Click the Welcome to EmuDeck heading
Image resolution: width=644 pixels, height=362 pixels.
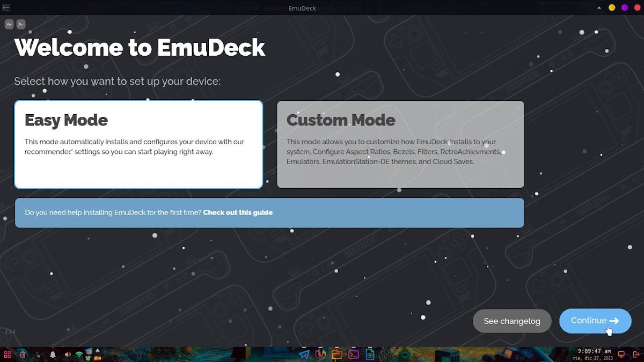[140, 48]
